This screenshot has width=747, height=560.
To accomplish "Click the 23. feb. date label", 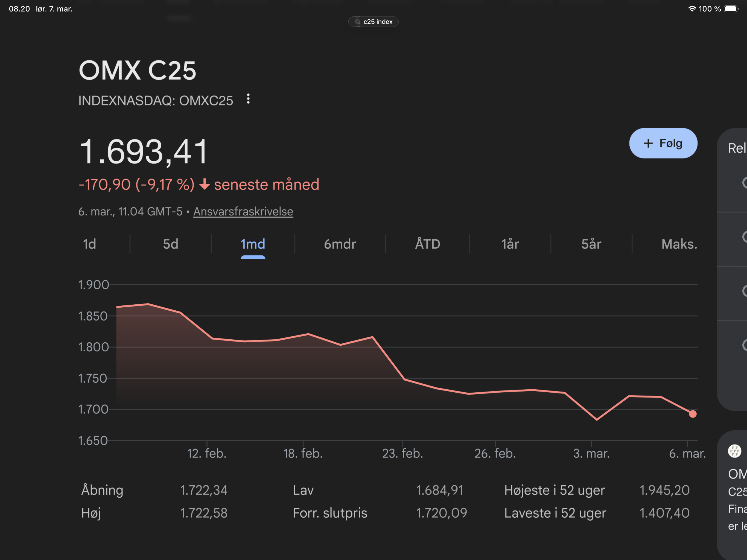I will (x=402, y=453).
